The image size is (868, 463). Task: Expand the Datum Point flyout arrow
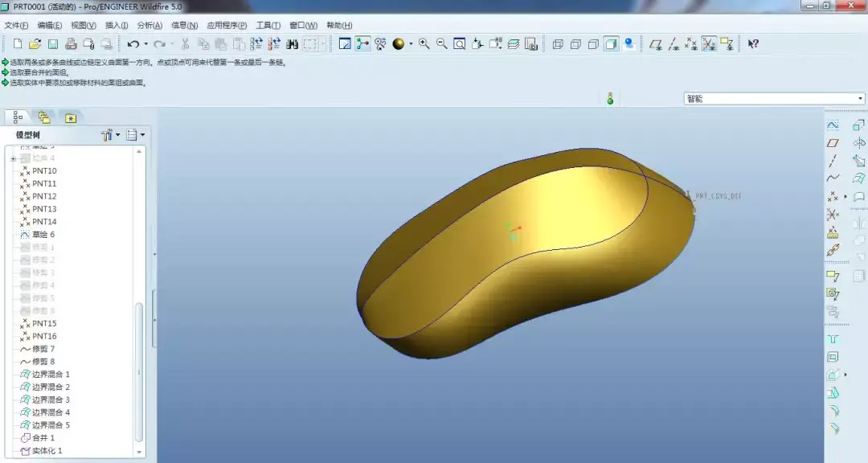pyautogui.click(x=845, y=197)
